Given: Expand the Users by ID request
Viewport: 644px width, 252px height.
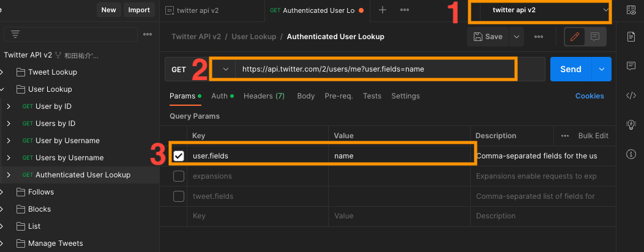Looking at the screenshot, I should coord(9,124).
